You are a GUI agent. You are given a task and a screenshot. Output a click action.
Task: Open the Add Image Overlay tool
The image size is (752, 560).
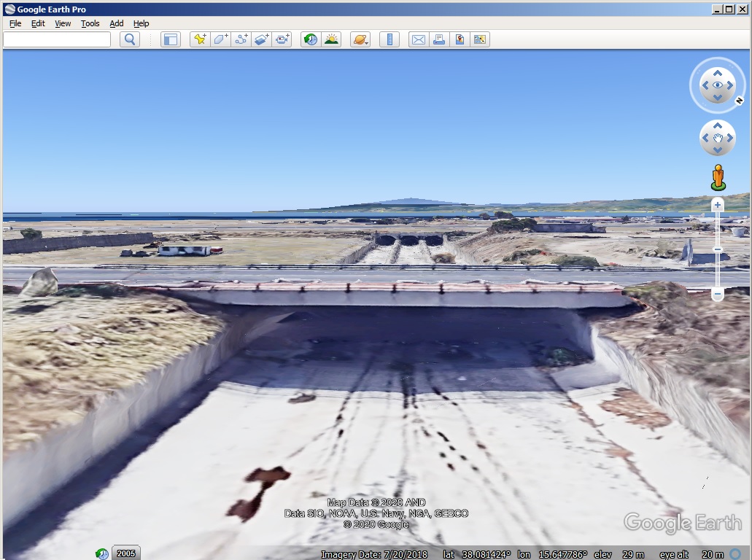click(262, 39)
